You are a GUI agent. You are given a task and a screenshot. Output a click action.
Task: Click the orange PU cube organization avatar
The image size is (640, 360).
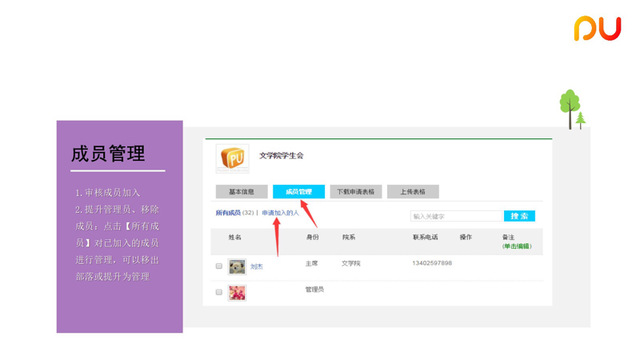(x=232, y=158)
